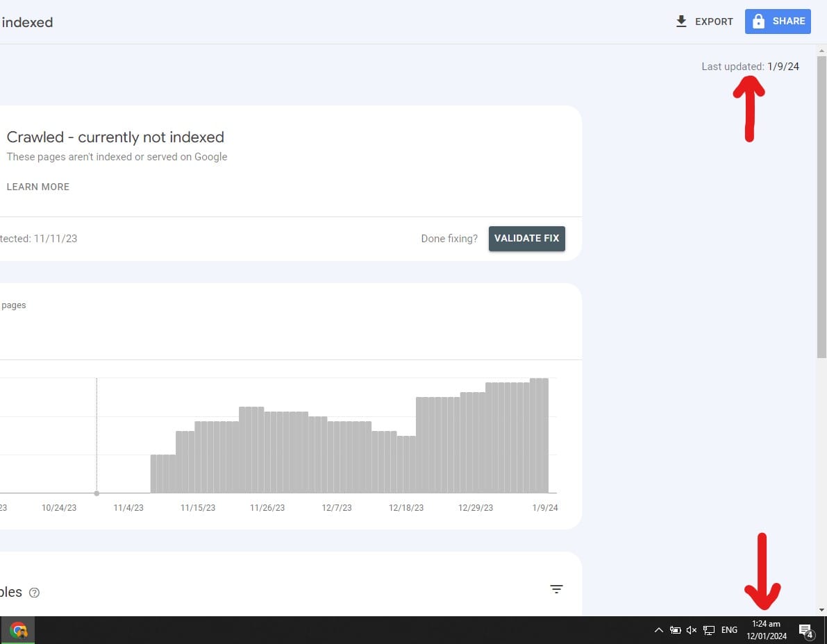Image resolution: width=827 pixels, height=644 pixels.
Task: Switch the ENG input language indicator
Action: click(x=729, y=630)
